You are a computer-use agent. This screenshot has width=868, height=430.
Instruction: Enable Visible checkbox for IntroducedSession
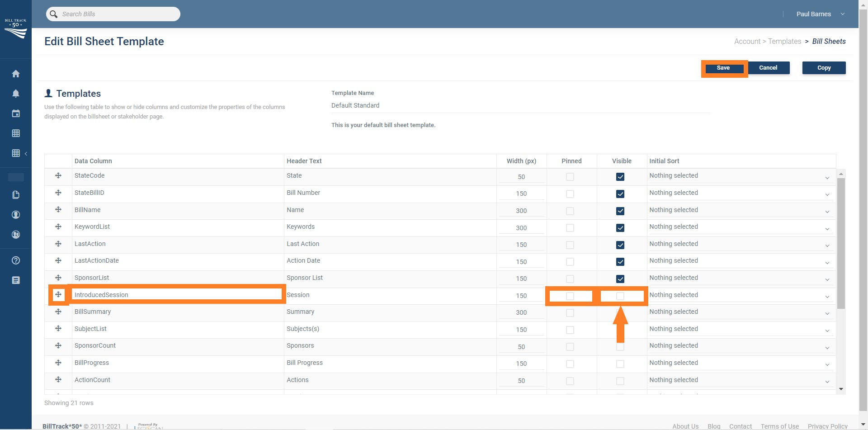point(620,296)
